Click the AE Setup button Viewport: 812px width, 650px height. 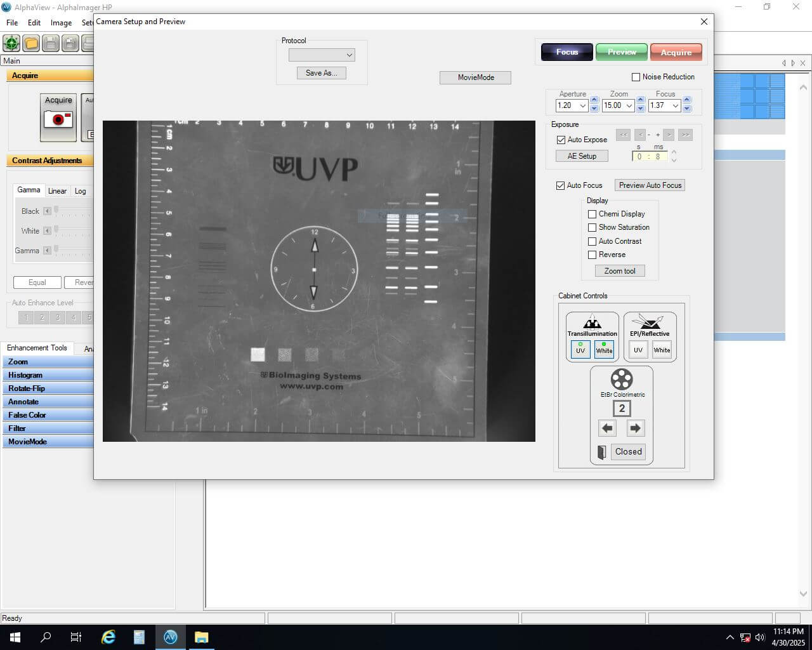582,156
